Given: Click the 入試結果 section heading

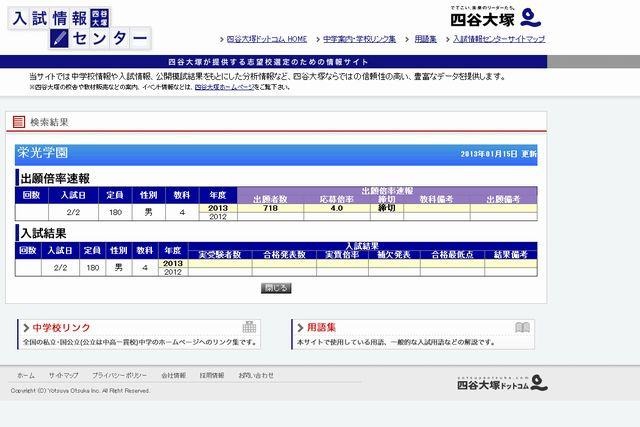Looking at the screenshot, I should [43, 234].
